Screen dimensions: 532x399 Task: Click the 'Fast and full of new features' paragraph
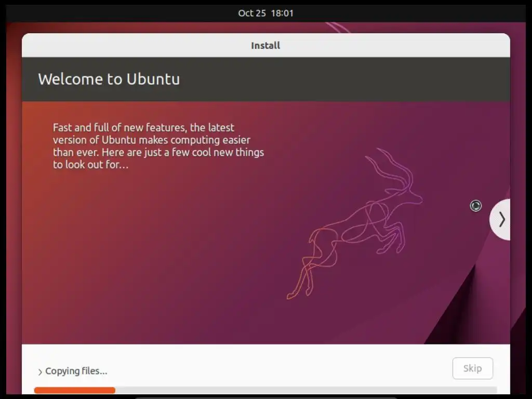tap(158, 146)
